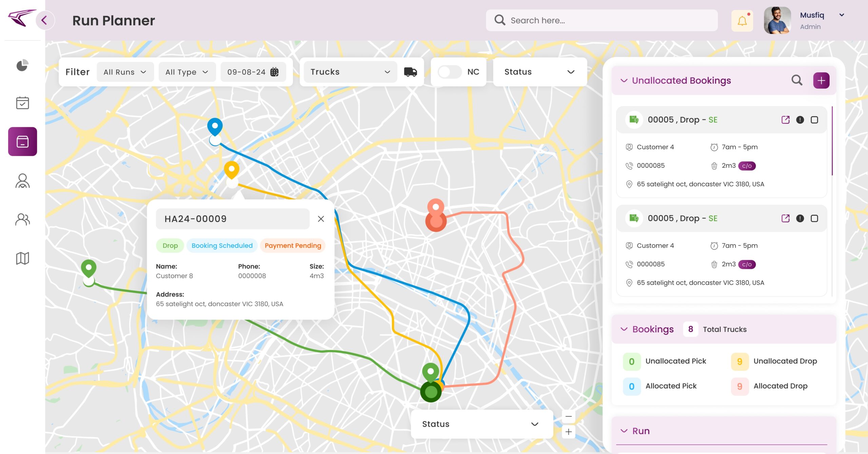868x454 pixels.
Task: Expand the Run section header
Action: tap(624, 431)
